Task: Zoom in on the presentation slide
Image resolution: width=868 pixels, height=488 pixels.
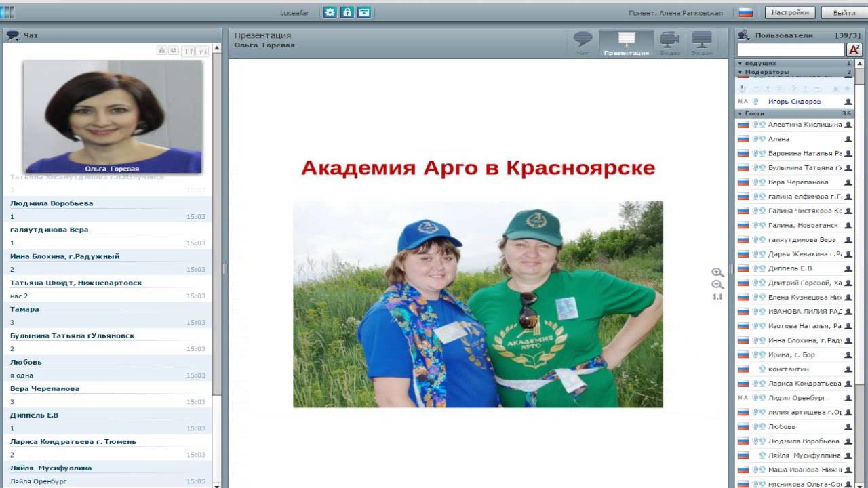Action: point(717,272)
